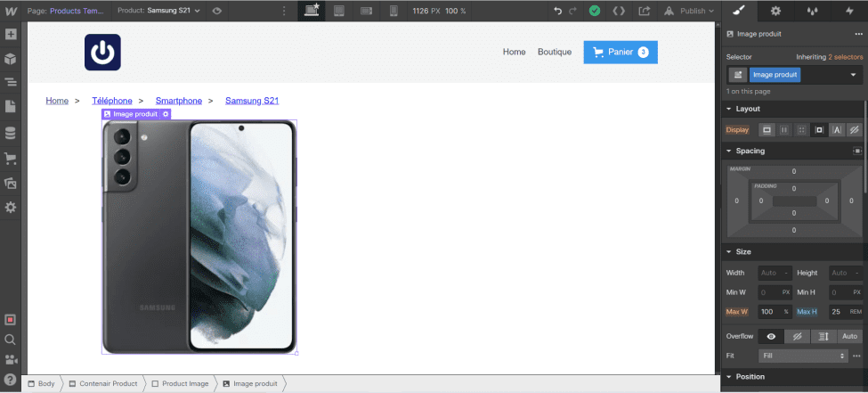Set overflow to hidden
Viewport: 868px width, 393px height.
click(798, 336)
